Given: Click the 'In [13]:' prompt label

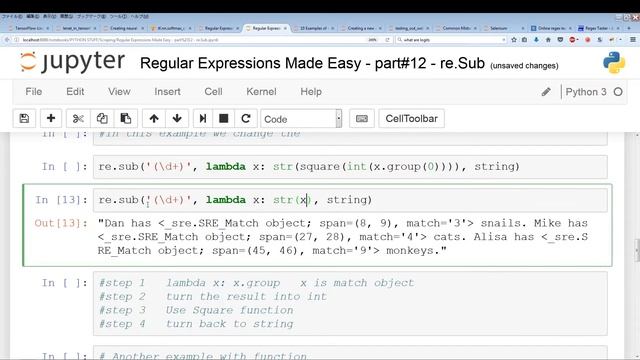Looking at the screenshot, I should tap(61, 200).
